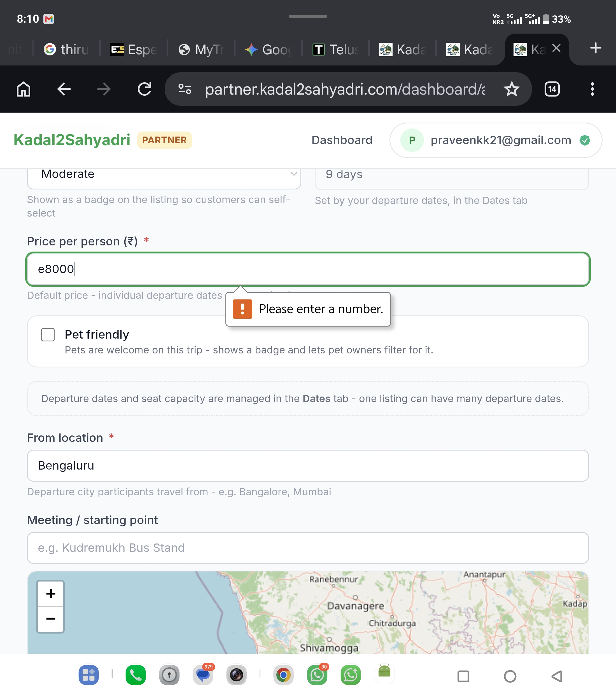This screenshot has height=694, width=616.
Task: Open WhatsApp with the 30 badge
Action: coord(317,675)
